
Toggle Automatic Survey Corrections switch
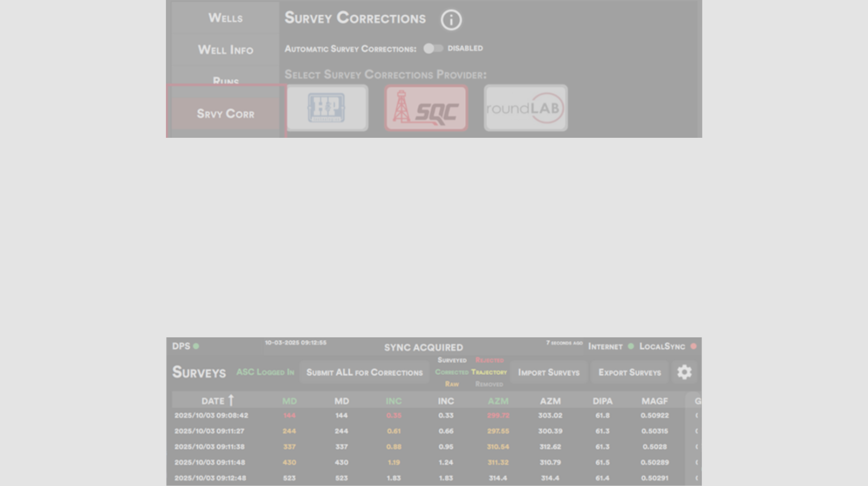click(x=433, y=48)
